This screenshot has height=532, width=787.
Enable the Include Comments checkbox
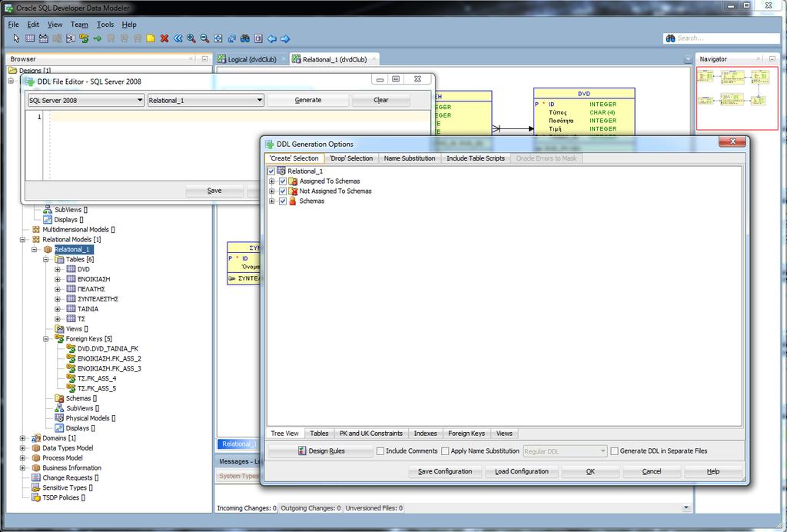pyautogui.click(x=380, y=451)
